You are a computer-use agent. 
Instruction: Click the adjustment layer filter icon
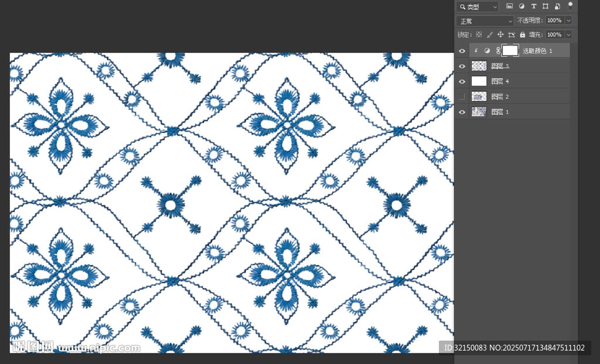(521, 6)
